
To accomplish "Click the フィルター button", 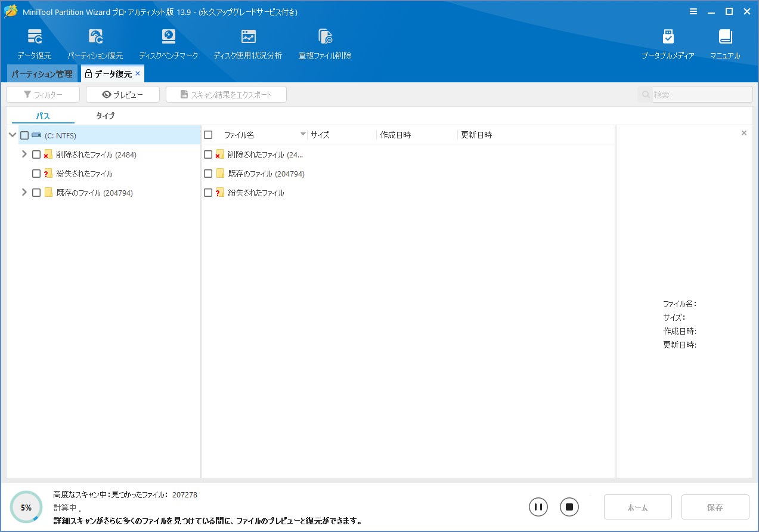I will point(43,94).
